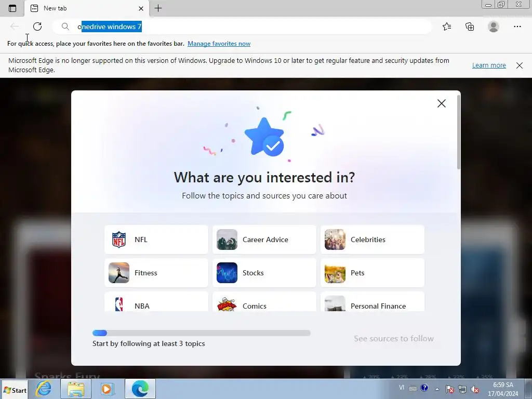Click the Stocks chart thumbnail
This screenshot has height=399, width=532.
(227, 273)
